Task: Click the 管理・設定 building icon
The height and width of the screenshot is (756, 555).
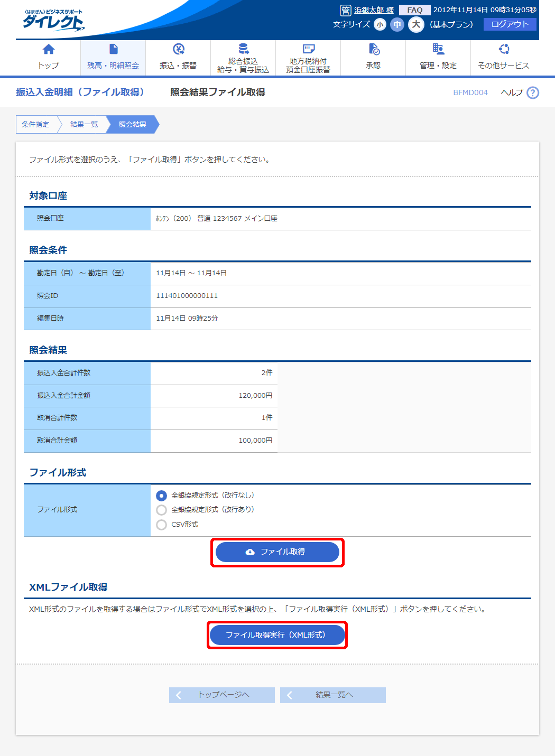Action: pos(438,50)
